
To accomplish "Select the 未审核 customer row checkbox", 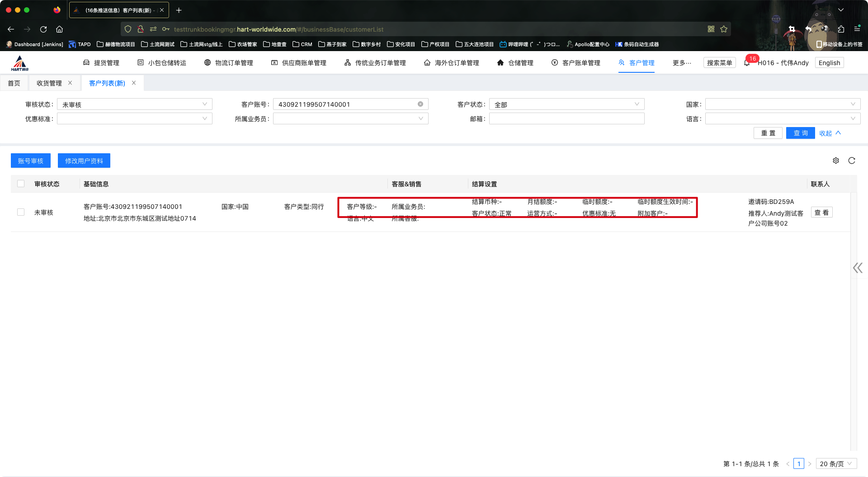I will point(21,212).
